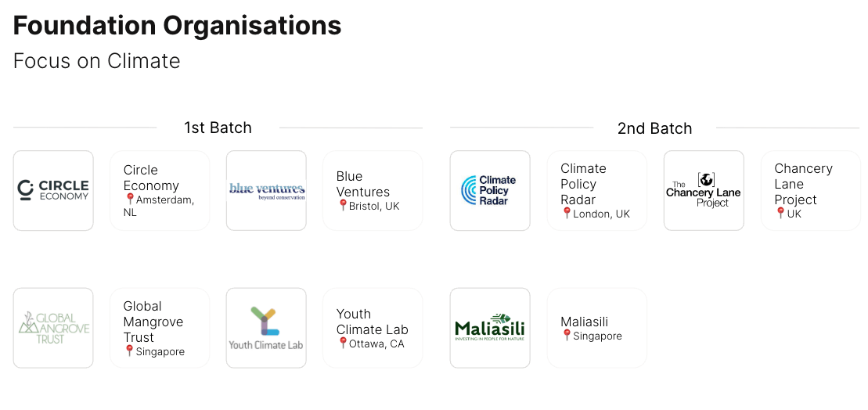
Task: Select the Climate Policy Radar text card
Action: [x=596, y=190]
